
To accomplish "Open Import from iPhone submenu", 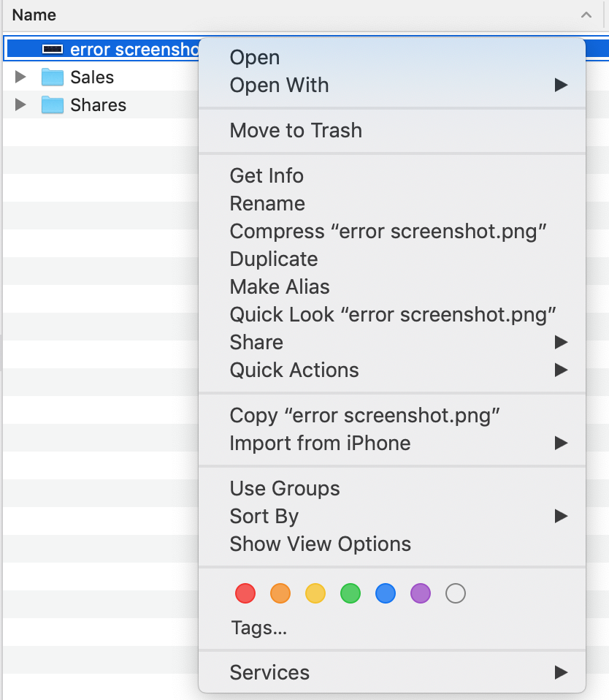I will pos(391,444).
